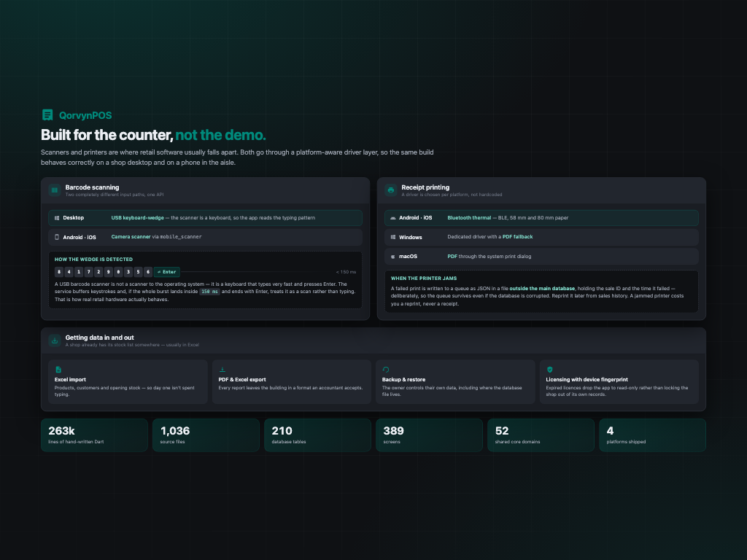Click the 4 platforms shipped stat
The image size is (747, 560).
pyautogui.click(x=653, y=435)
